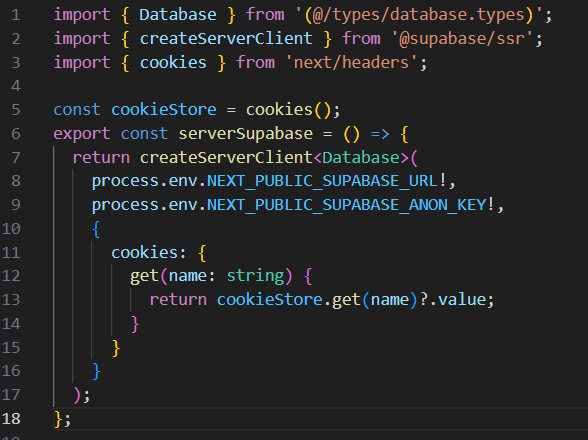Image resolution: width=588 pixels, height=440 pixels.
Task: Click line number 4 in the gutter
Action: [x=16, y=86]
